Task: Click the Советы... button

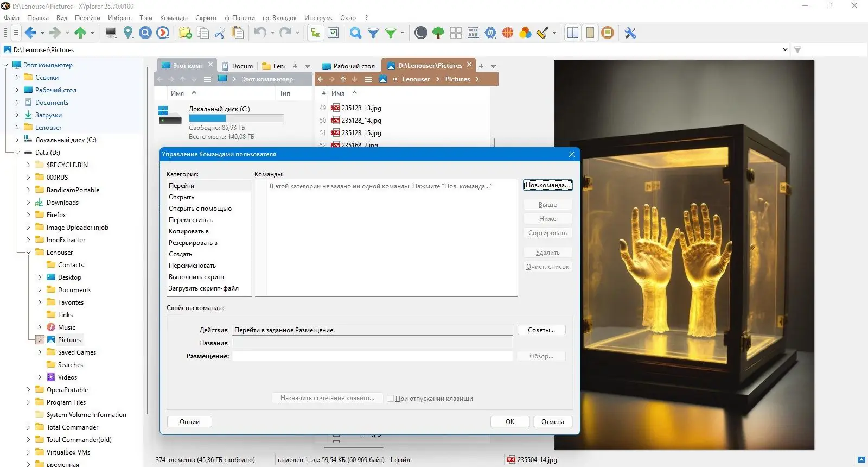Action: (541, 330)
